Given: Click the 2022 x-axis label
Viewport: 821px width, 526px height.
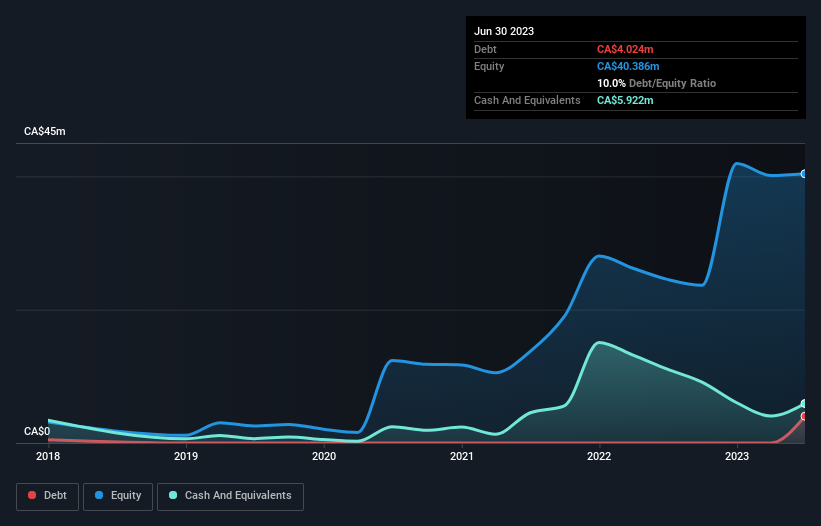Looking at the screenshot, I should (x=599, y=456).
